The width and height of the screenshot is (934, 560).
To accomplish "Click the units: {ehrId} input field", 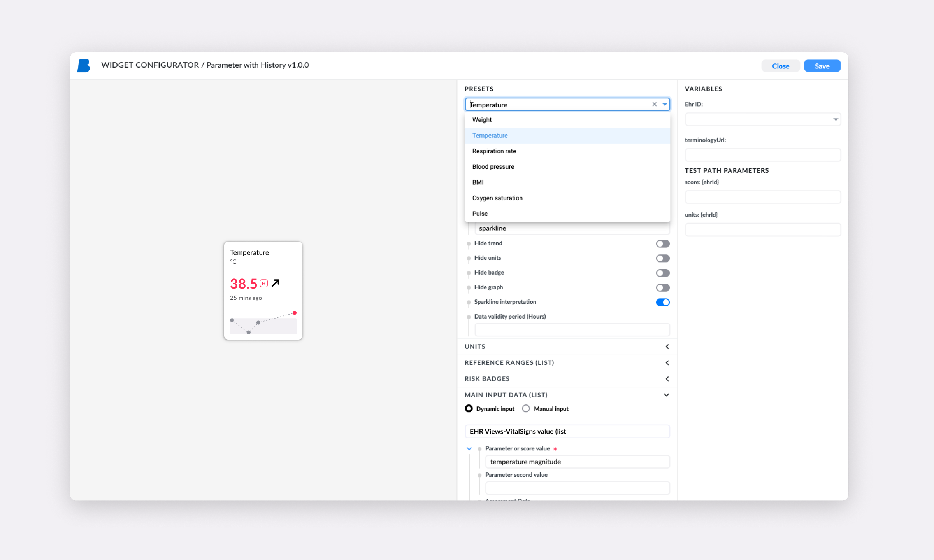I will coord(763,229).
